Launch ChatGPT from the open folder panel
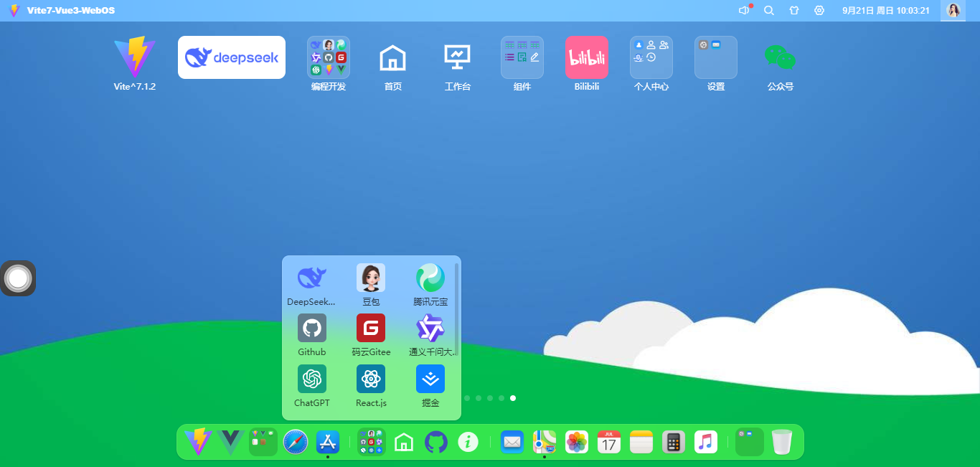Image resolution: width=980 pixels, height=467 pixels. (311, 379)
